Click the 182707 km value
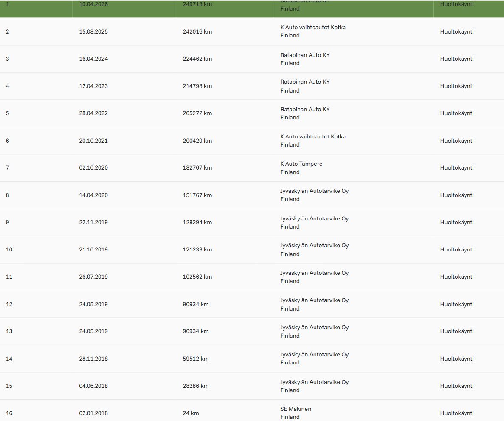504x421 pixels. click(x=197, y=167)
